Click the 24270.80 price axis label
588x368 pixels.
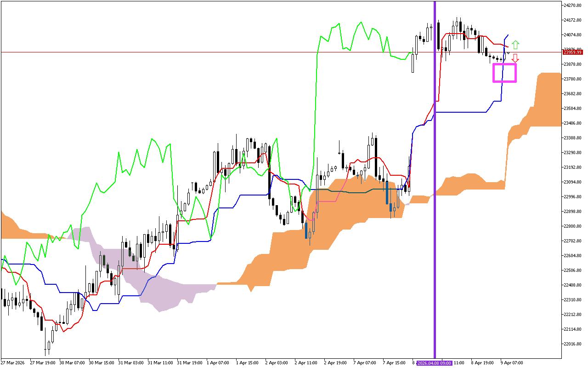[x=573, y=6]
